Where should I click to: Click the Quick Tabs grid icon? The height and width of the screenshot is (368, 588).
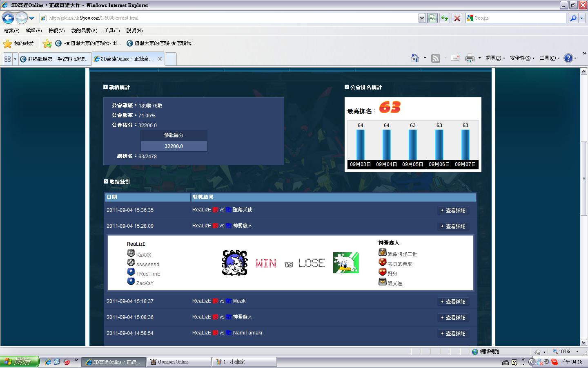tap(7, 59)
